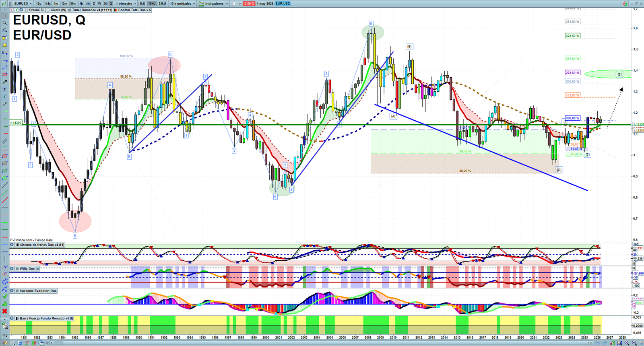Click the blue circled X icon beside Precio
644x346 pixels.
pos(21,10)
